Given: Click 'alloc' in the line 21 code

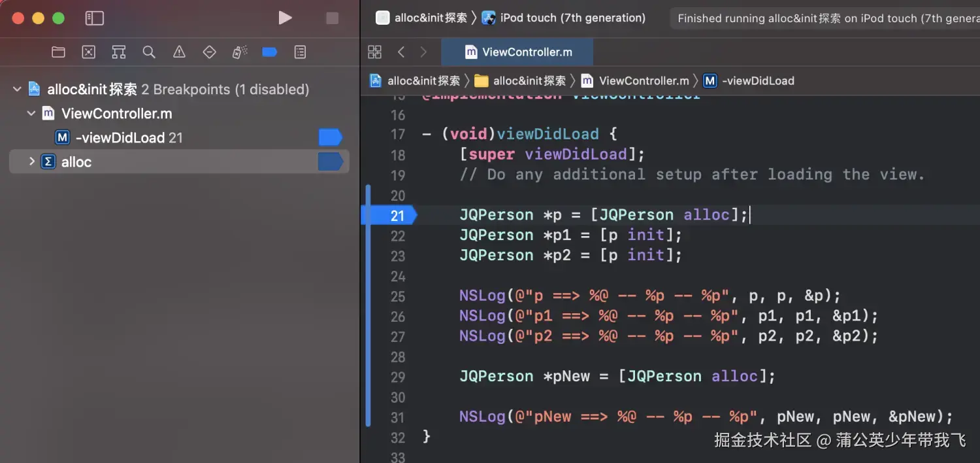Looking at the screenshot, I should [x=707, y=214].
